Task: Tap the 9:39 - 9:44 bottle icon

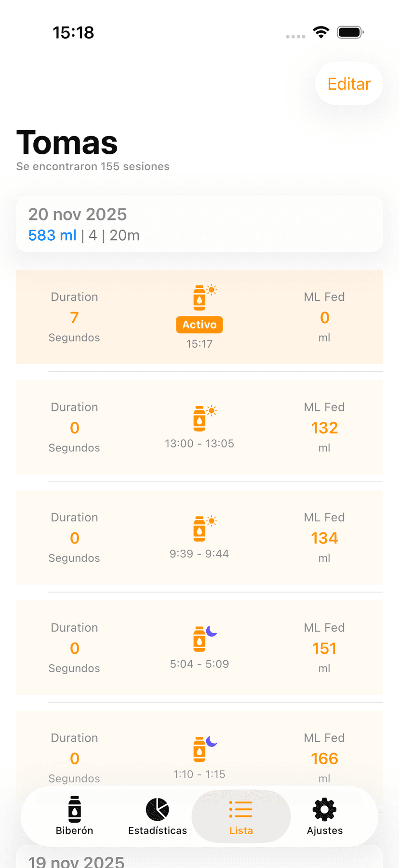Action: [x=200, y=528]
